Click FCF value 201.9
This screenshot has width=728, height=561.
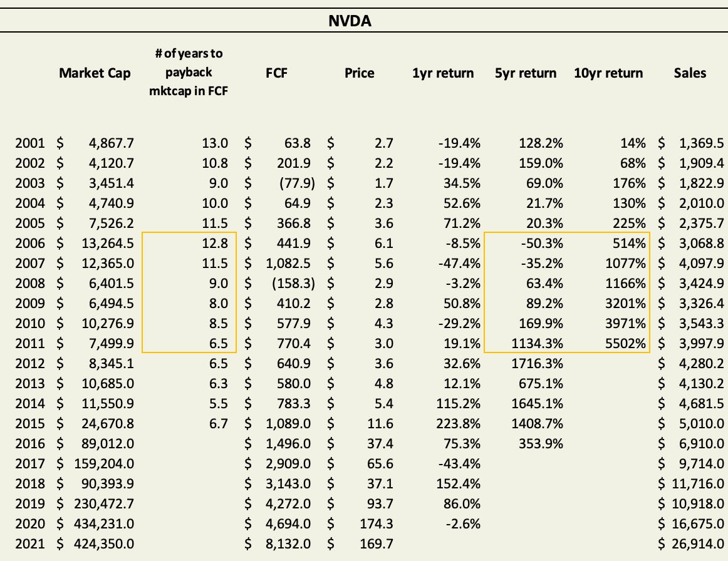click(x=293, y=163)
